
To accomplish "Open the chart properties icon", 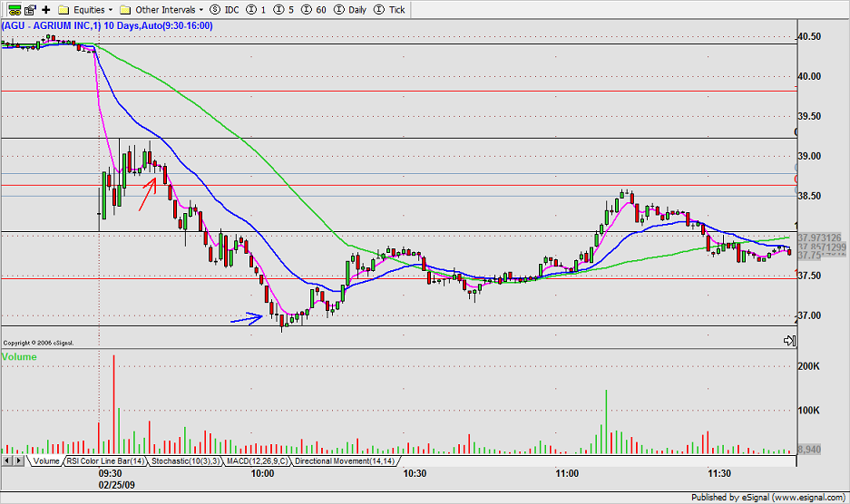I will tap(30, 10).
